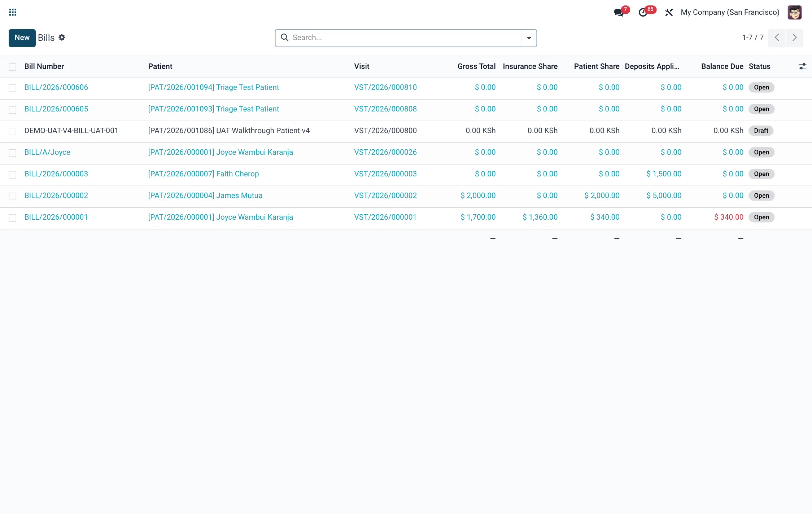Click visit VST/2026/000808
This screenshot has height=514, width=812.
coord(385,109)
